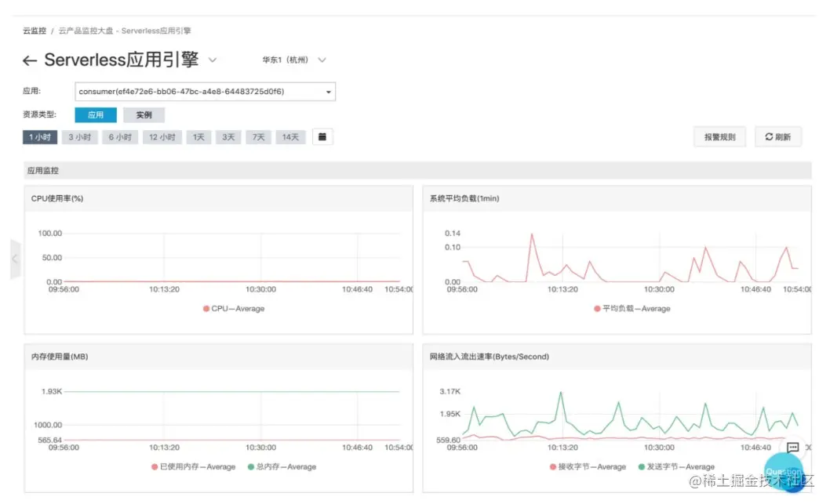Select the 6 小时 time range
This screenshot has height=504, width=830.
pos(120,137)
